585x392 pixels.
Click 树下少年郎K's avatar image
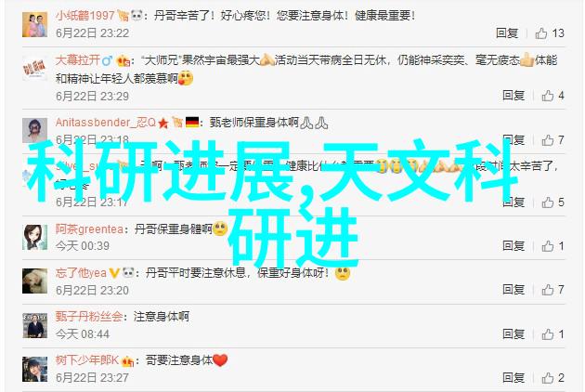pyautogui.click(x=34, y=369)
